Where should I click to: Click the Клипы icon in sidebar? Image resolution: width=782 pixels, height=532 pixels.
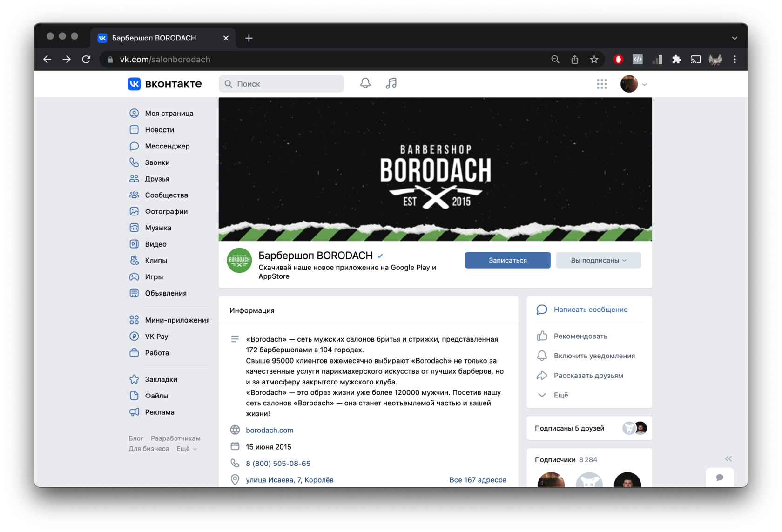coord(134,260)
